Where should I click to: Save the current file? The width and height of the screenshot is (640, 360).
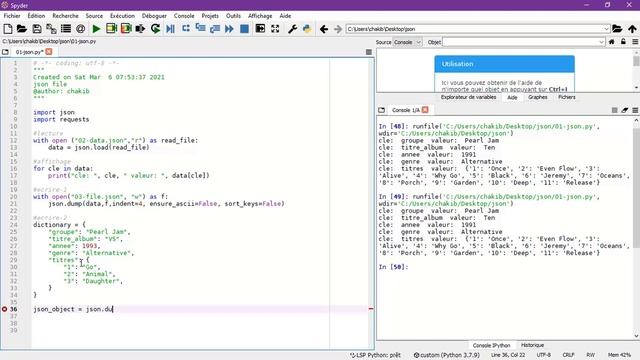click(x=37, y=29)
